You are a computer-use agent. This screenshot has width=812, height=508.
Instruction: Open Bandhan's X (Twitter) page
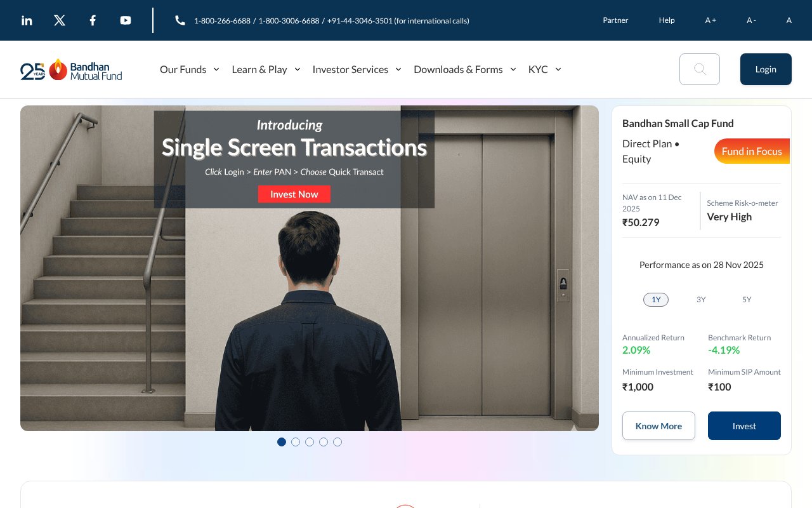[60, 20]
